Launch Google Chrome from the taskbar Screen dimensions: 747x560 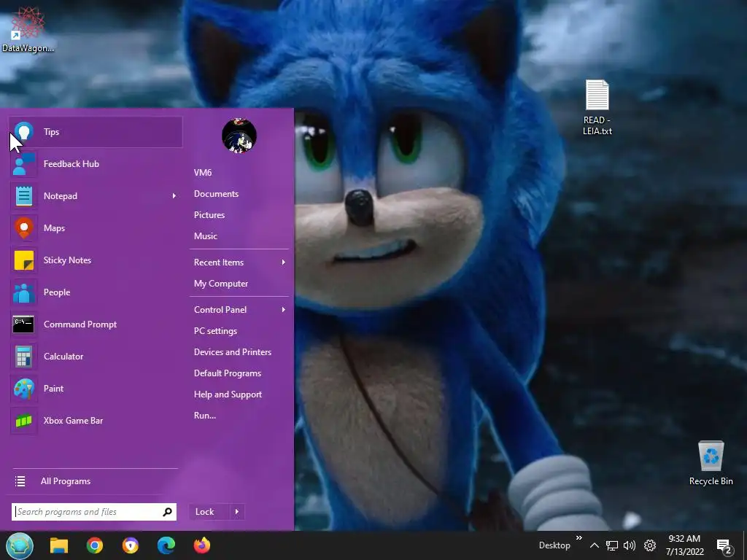point(95,545)
